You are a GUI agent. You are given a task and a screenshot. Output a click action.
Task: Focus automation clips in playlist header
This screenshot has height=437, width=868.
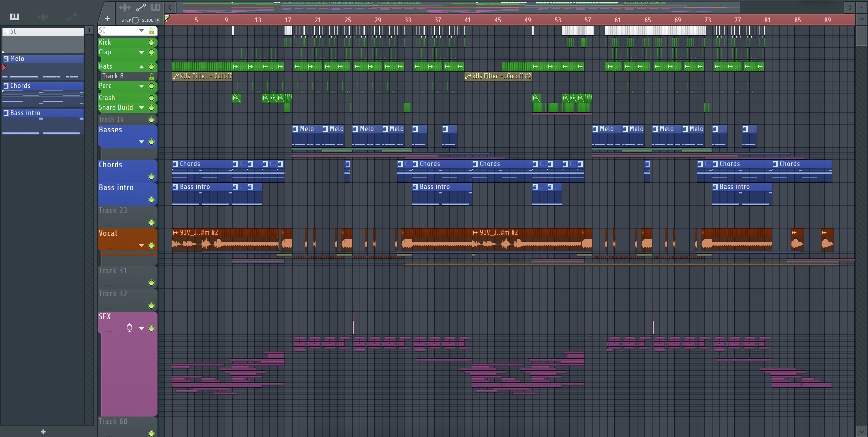coord(141,7)
